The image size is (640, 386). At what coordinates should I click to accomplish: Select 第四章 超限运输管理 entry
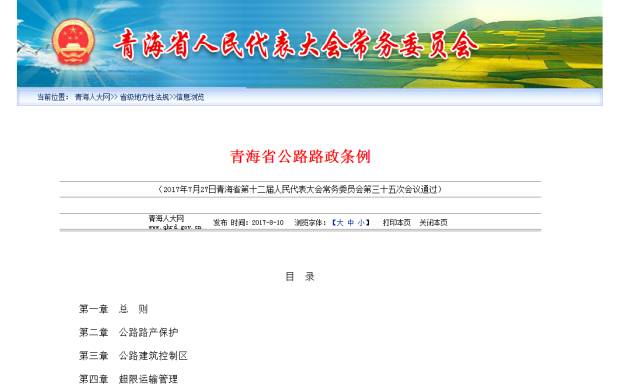point(129,379)
